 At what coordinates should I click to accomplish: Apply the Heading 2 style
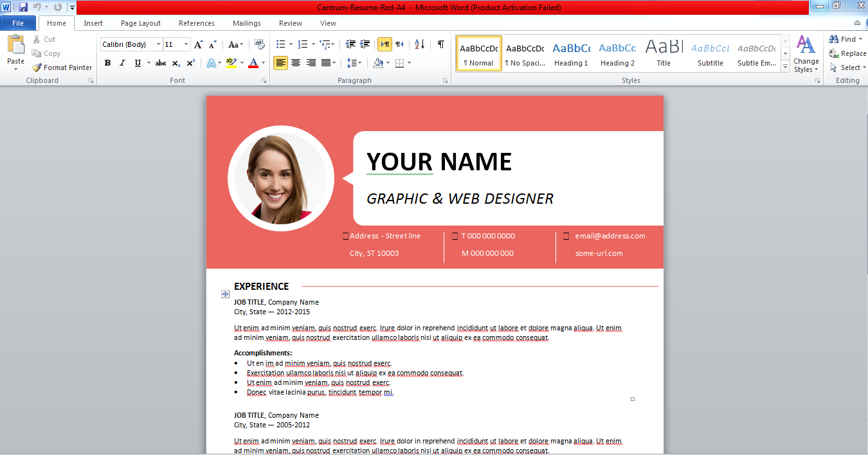pos(617,53)
